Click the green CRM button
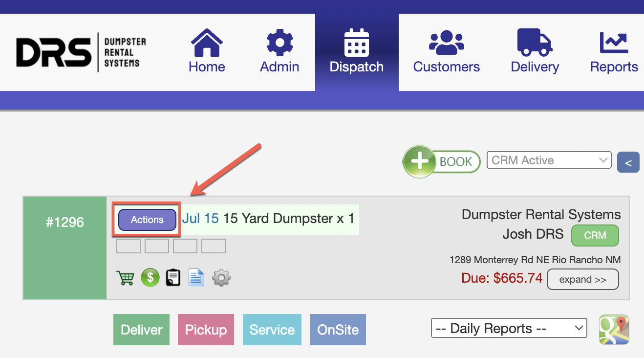This screenshot has height=358, width=644. pos(595,235)
